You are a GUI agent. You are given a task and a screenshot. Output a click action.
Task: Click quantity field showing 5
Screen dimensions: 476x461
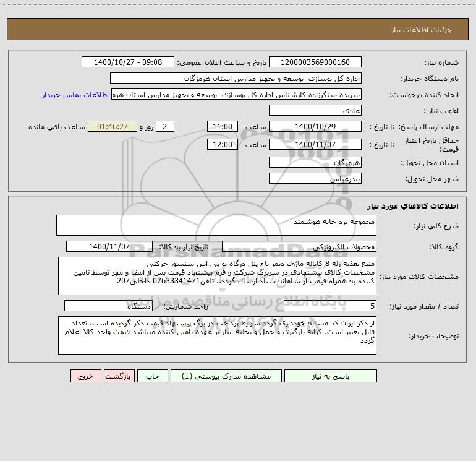tap(330, 306)
